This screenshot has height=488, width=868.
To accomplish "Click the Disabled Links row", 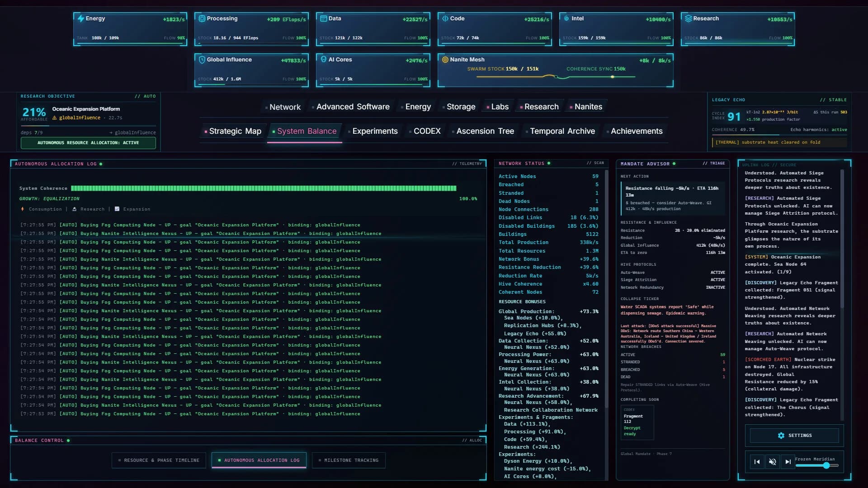I will point(548,217).
